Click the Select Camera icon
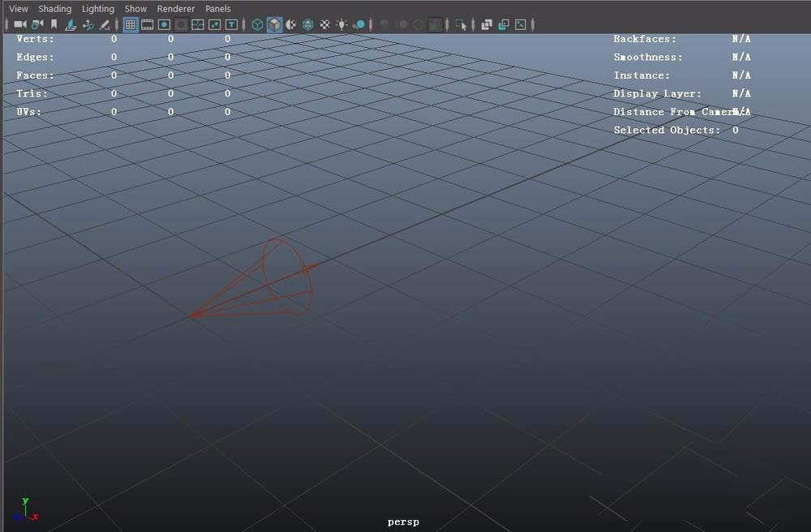 coord(20,24)
